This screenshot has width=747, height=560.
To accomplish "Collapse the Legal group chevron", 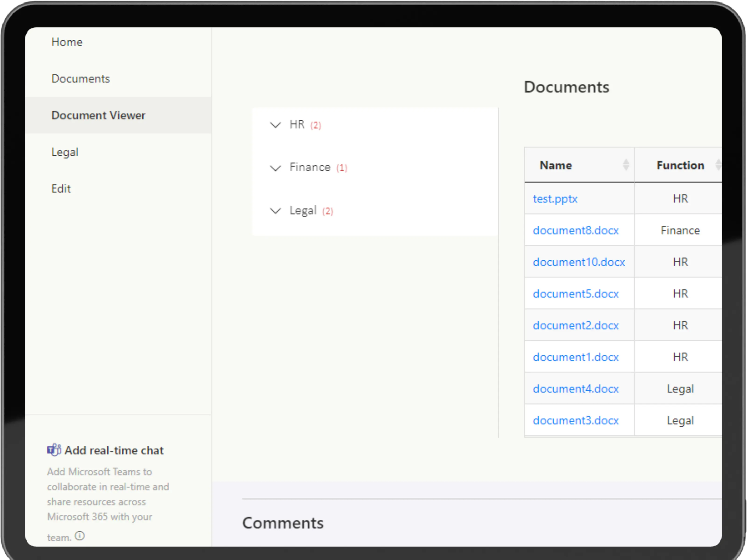I will [x=275, y=211].
